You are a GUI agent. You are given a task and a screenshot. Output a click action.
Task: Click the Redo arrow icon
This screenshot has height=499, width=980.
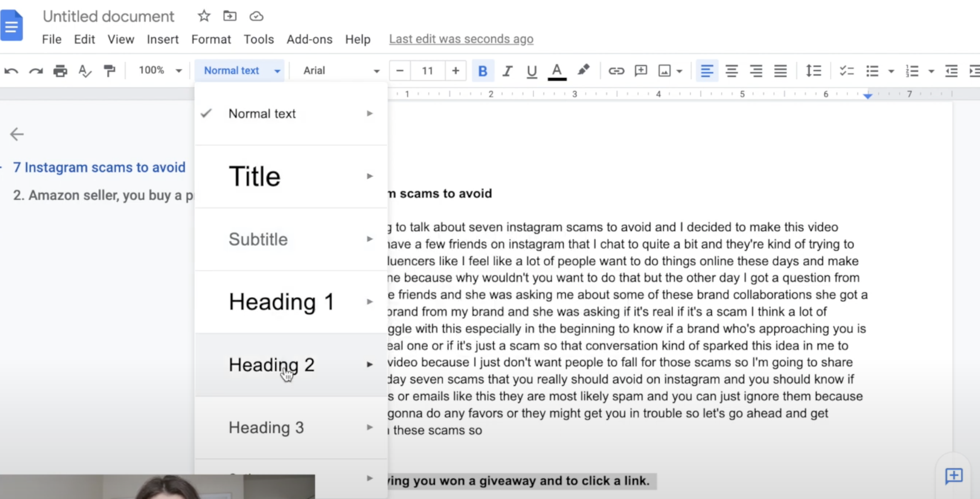[36, 71]
